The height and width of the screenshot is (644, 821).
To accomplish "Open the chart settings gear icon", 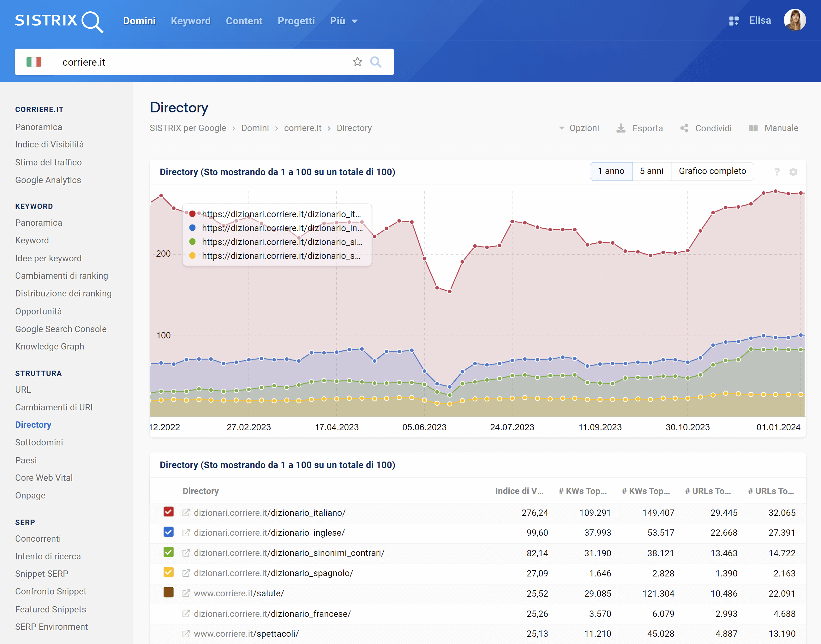I will (x=793, y=172).
